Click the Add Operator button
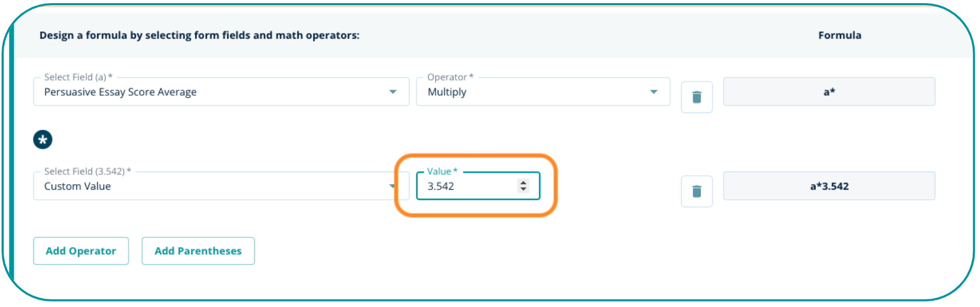980x307 pixels. point(81,251)
